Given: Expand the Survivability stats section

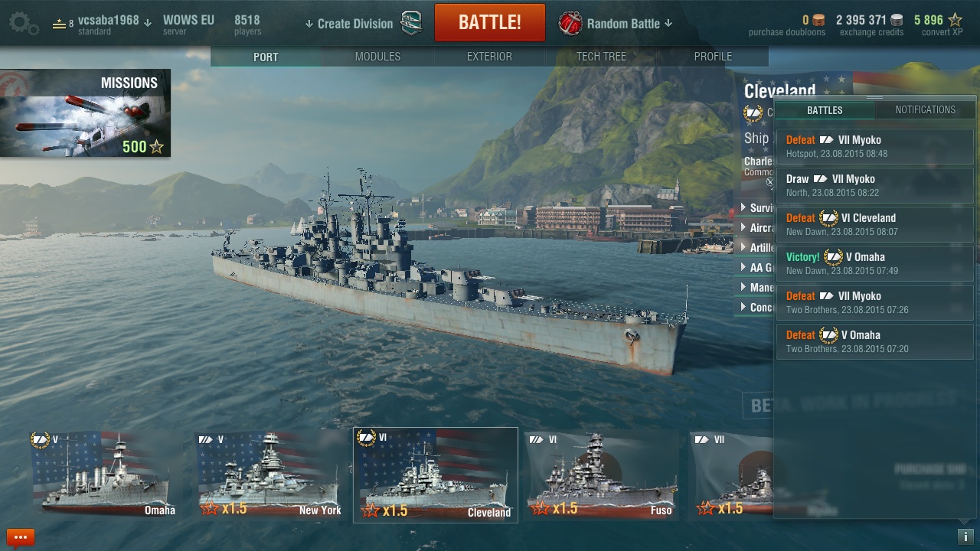Looking at the screenshot, I should pyautogui.click(x=756, y=207).
